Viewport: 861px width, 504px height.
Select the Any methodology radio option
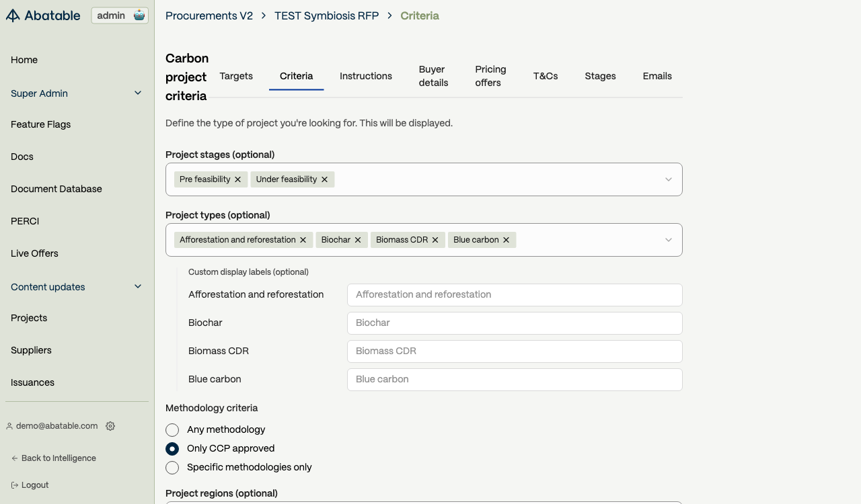172,430
